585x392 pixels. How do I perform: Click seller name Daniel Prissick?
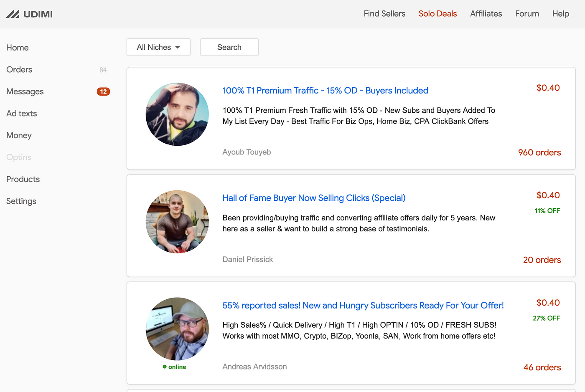pos(247,259)
